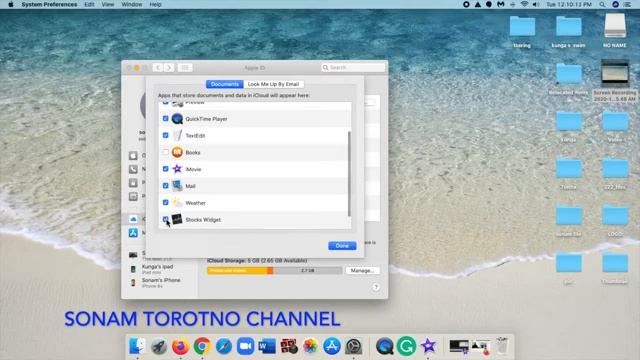Uncheck TextEdit checkbox
The image size is (640, 360).
(165, 135)
